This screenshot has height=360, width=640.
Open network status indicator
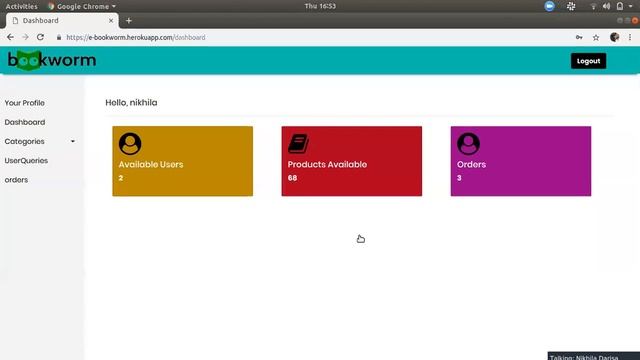coord(593,6)
